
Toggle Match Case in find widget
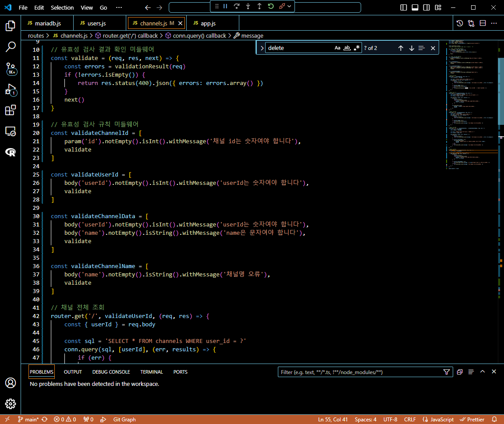pyautogui.click(x=337, y=48)
